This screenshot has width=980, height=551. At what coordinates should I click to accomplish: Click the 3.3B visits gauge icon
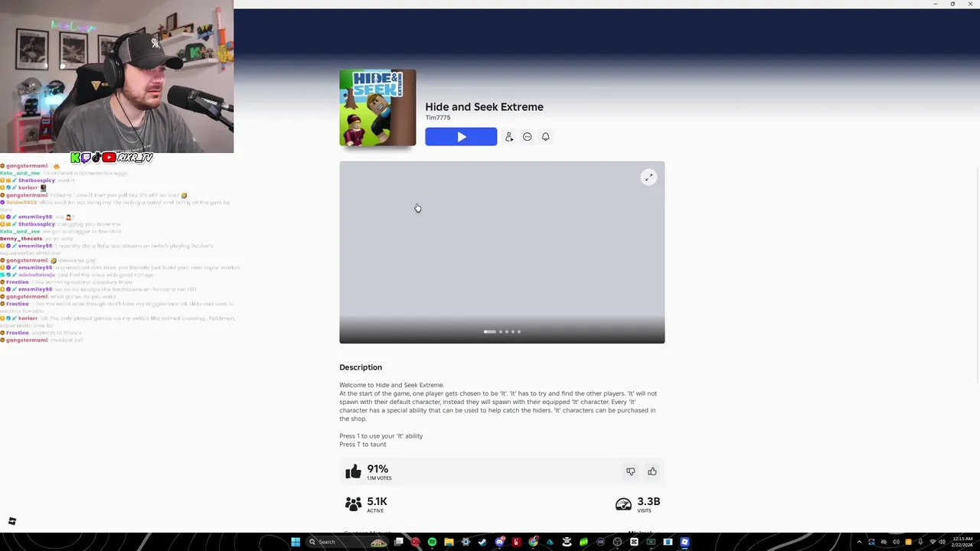tap(623, 504)
